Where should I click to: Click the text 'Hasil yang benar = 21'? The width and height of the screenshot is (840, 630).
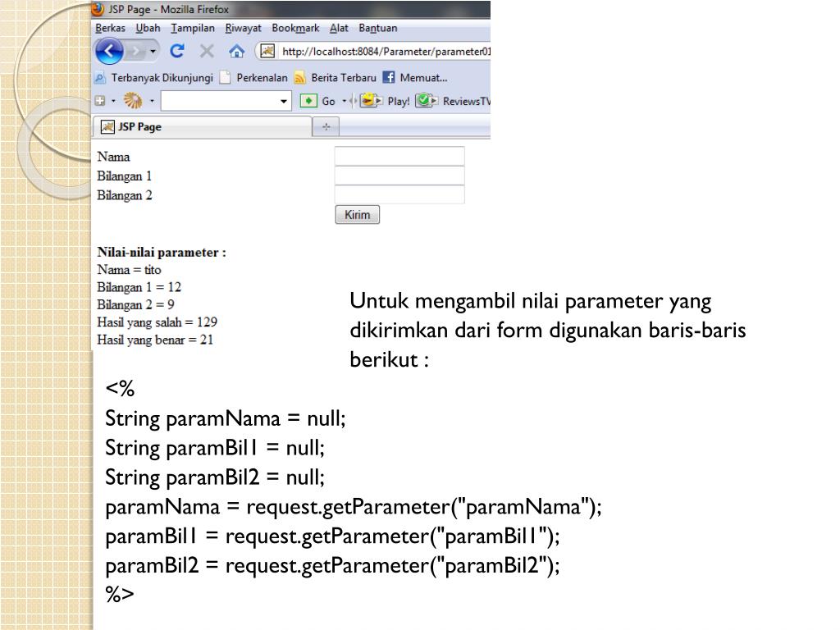click(x=155, y=340)
